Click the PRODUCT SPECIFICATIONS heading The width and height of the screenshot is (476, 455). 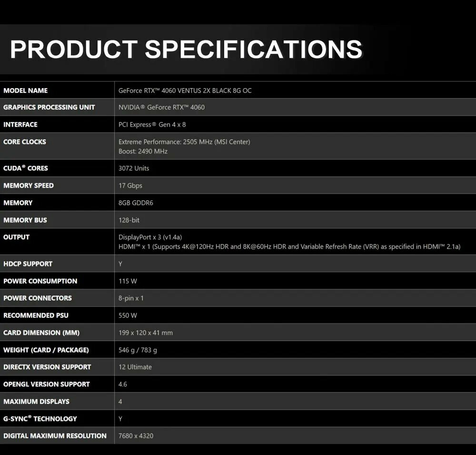click(186, 49)
